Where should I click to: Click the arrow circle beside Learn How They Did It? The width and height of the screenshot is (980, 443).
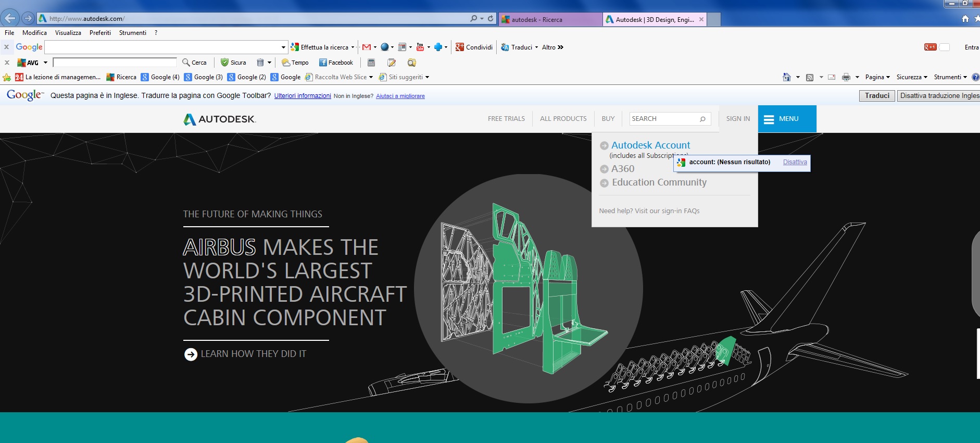191,354
